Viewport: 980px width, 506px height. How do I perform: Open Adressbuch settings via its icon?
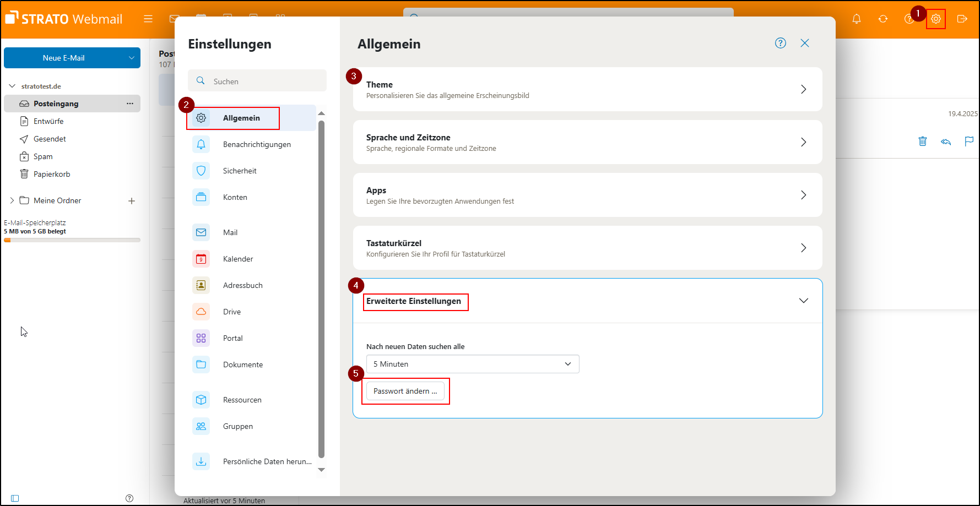[201, 285]
